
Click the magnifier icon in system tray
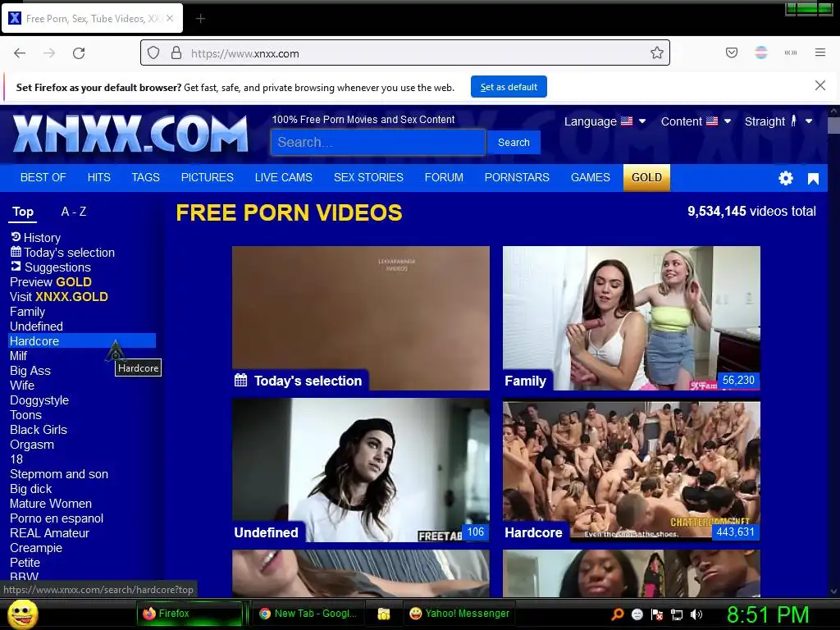tap(618, 614)
